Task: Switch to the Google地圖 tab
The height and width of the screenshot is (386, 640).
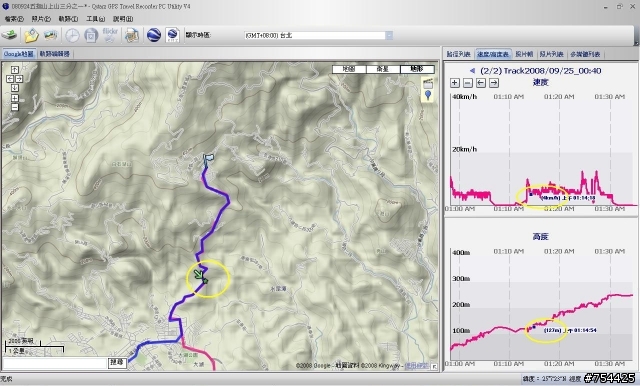Action: click(18, 54)
